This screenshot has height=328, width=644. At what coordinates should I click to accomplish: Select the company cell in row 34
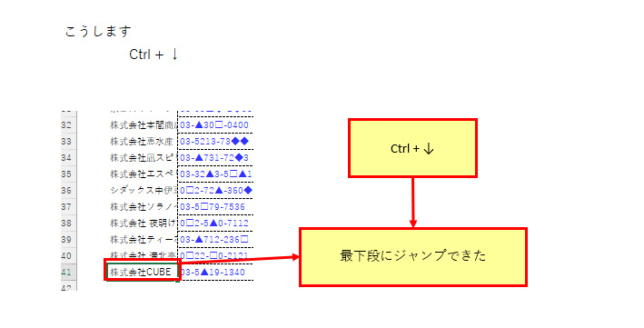coord(142,158)
